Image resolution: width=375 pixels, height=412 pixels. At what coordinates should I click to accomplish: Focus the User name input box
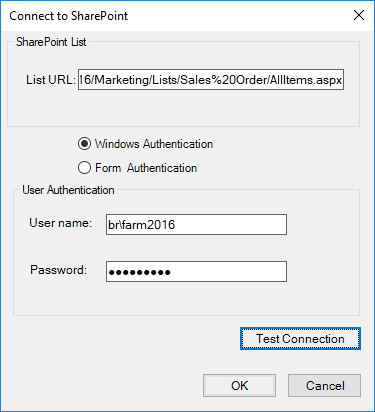[196, 224]
